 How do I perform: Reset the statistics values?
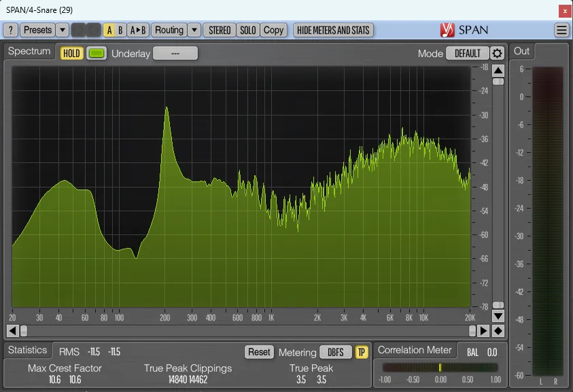(258, 352)
